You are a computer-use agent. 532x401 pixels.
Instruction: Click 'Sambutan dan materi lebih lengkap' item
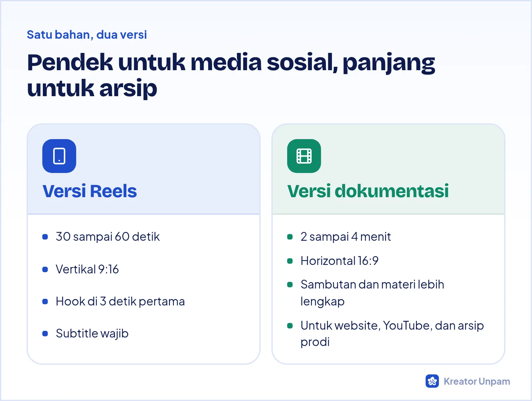click(372, 293)
